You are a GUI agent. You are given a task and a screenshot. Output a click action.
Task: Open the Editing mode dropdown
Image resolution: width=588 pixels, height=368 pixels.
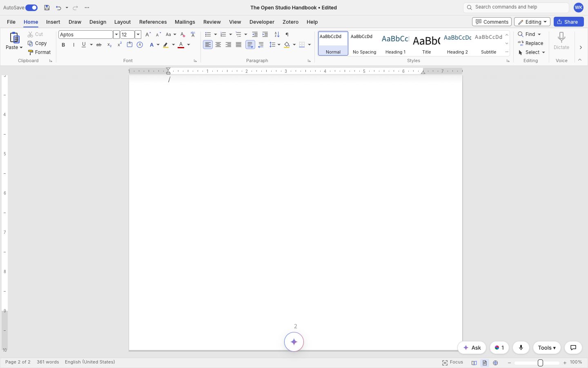[x=532, y=22]
